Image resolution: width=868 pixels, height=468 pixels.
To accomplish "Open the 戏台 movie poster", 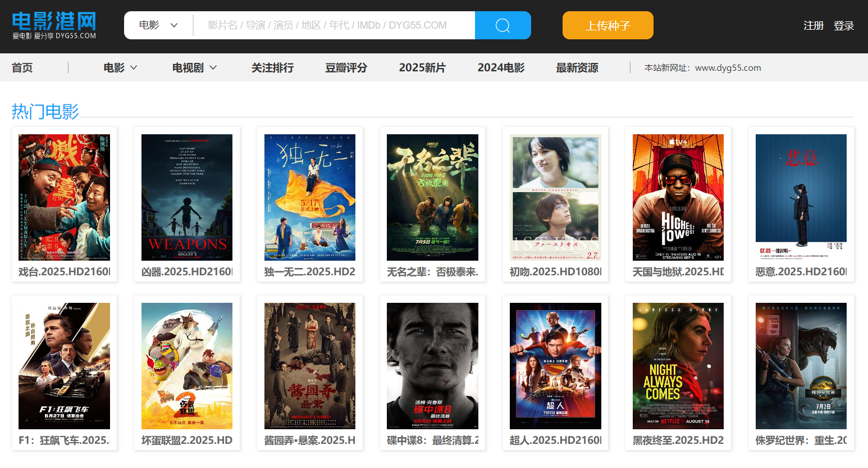I will click(x=64, y=197).
